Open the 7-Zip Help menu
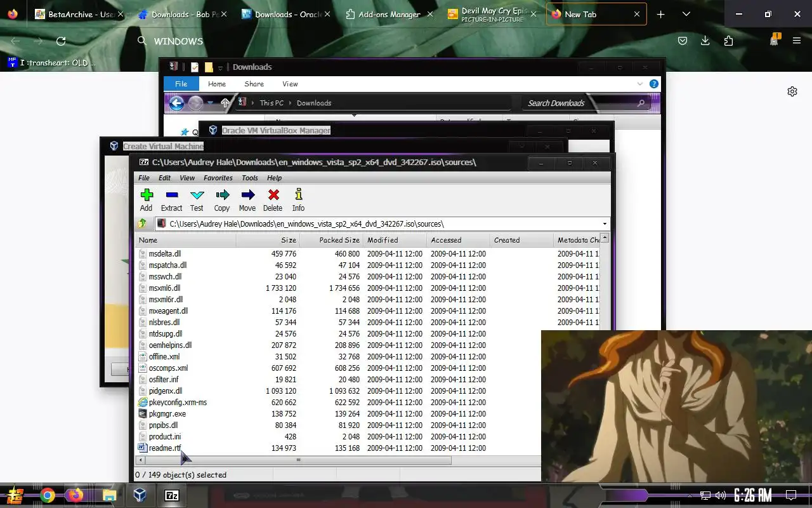Image resolution: width=812 pixels, height=508 pixels. [x=274, y=178]
